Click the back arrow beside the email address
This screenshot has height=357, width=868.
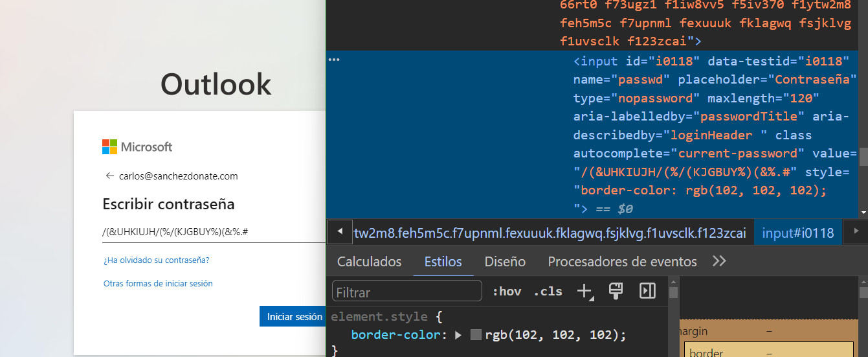tap(109, 176)
